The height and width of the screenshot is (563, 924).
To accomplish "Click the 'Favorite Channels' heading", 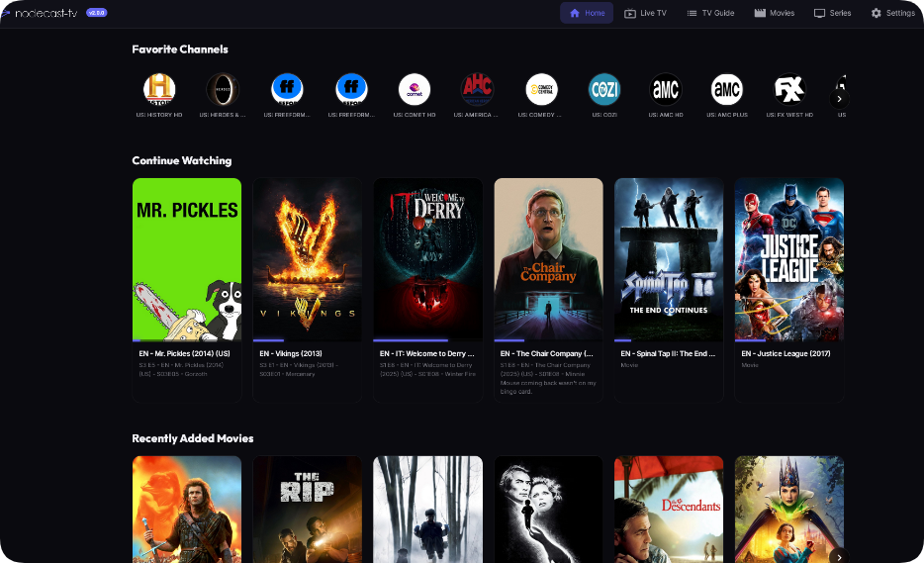I will pyautogui.click(x=180, y=49).
